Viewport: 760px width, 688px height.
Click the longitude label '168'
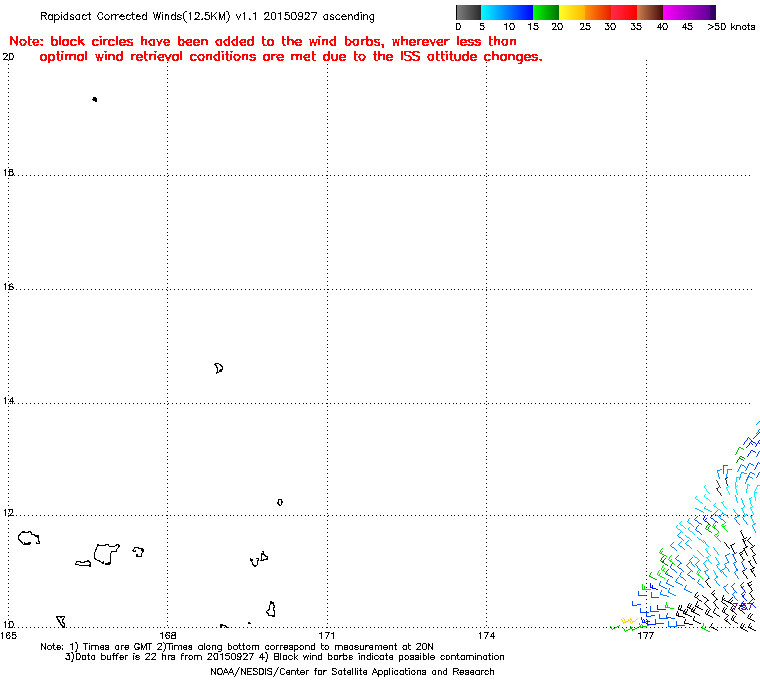coord(168,636)
